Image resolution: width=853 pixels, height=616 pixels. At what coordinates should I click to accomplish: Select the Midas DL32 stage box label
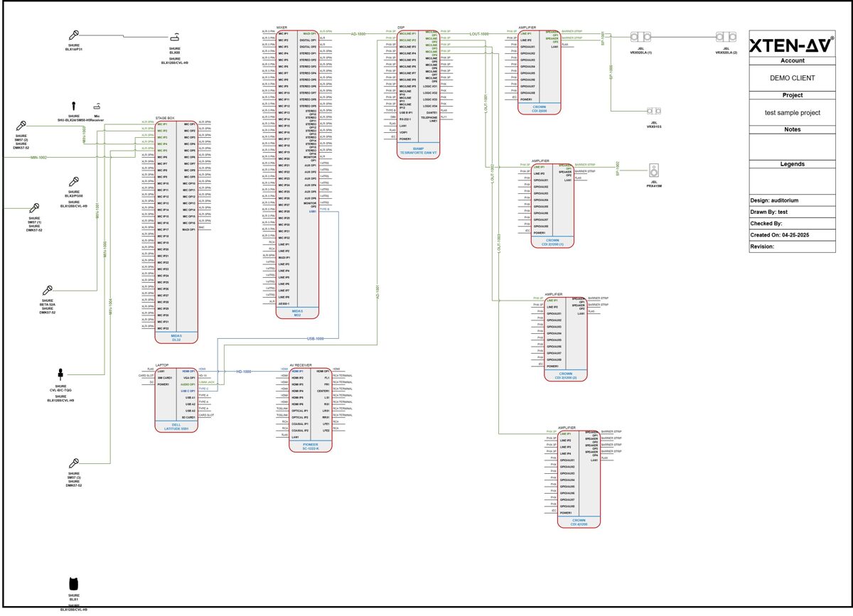pyautogui.click(x=176, y=337)
